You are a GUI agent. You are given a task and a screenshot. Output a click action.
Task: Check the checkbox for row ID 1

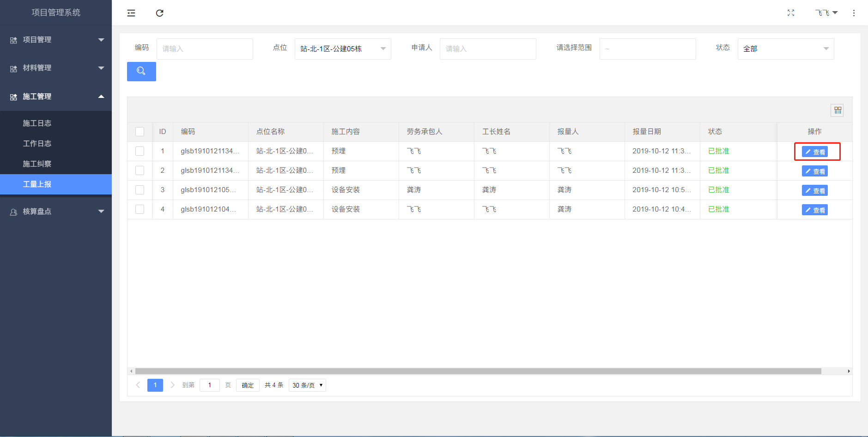coord(140,151)
